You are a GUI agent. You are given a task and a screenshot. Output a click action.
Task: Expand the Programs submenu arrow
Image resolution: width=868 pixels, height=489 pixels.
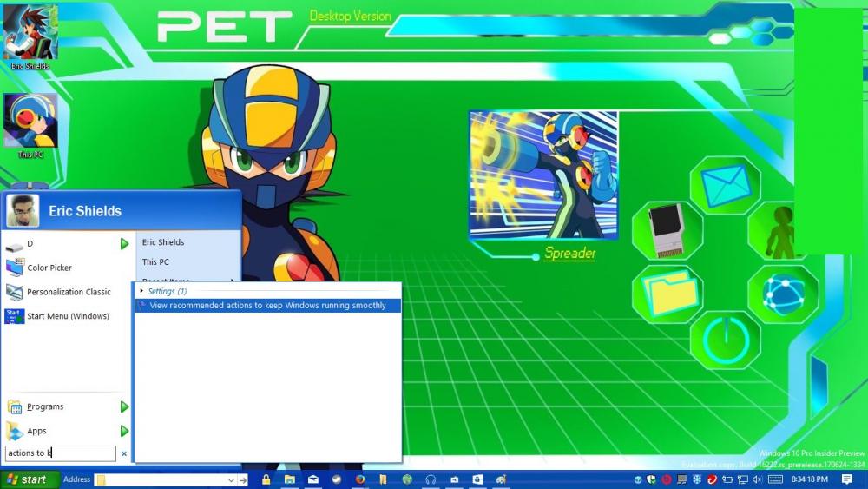pos(124,406)
